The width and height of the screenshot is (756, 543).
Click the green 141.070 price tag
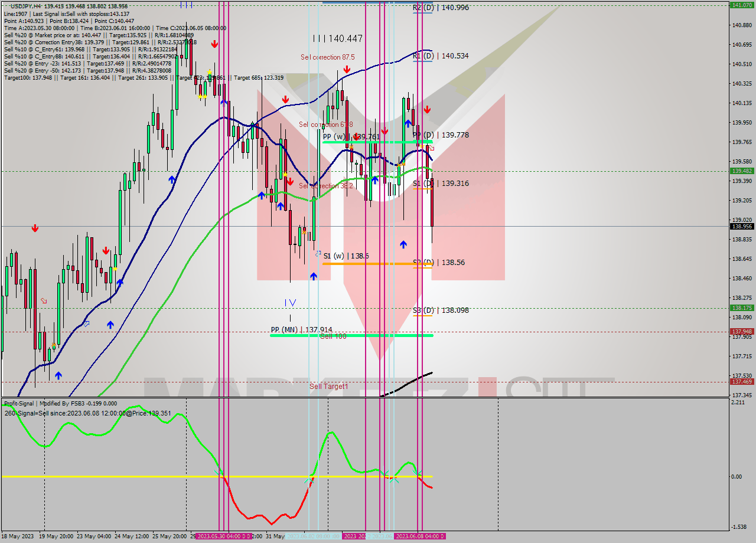click(742, 5)
